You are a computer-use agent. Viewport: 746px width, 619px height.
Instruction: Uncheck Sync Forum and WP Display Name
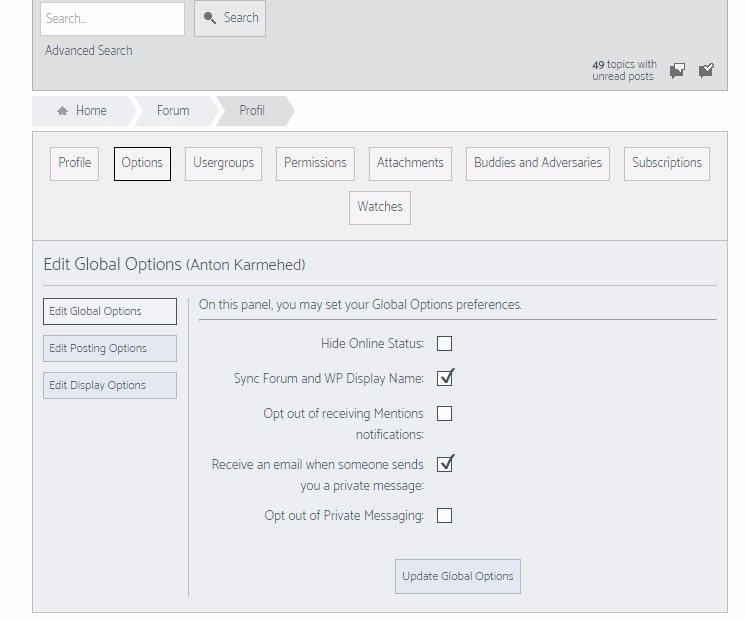pos(445,378)
